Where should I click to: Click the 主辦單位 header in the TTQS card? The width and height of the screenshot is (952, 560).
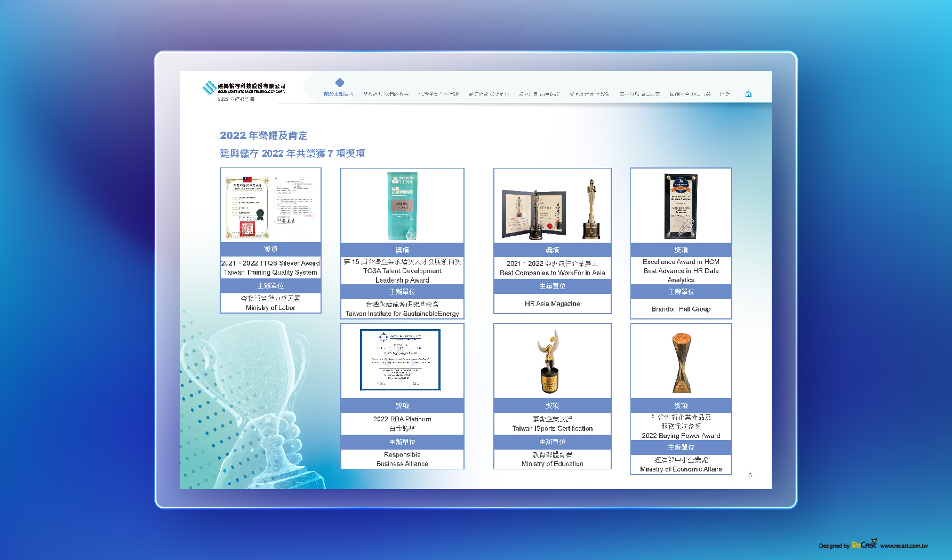click(x=270, y=286)
